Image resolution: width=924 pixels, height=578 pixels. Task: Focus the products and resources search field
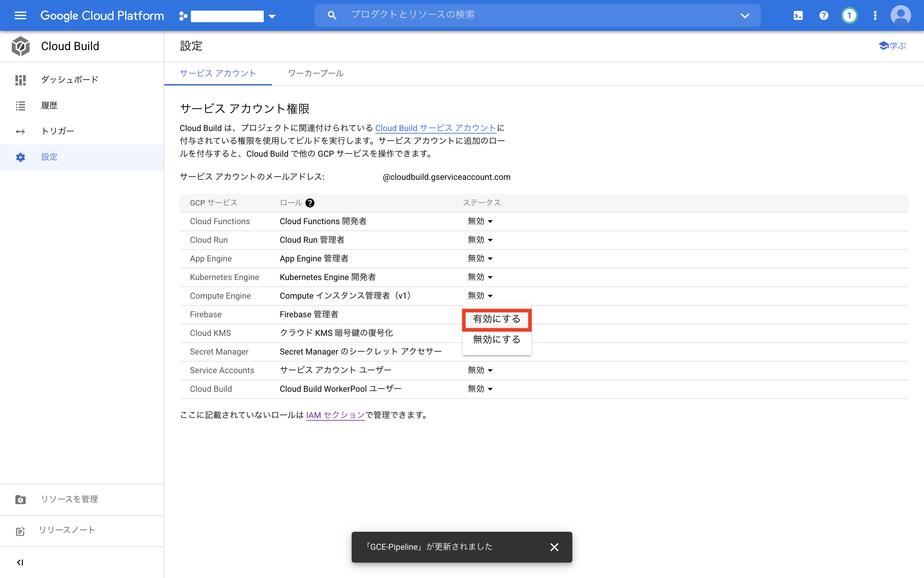click(x=538, y=15)
